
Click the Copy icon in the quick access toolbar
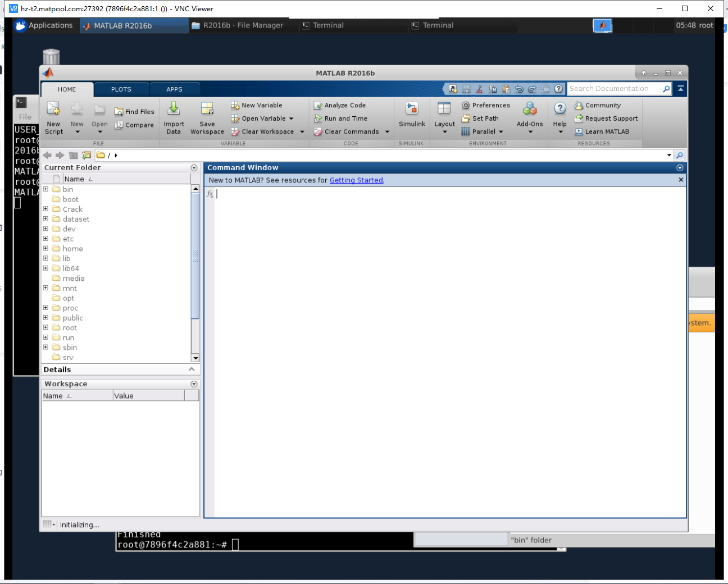click(493, 89)
